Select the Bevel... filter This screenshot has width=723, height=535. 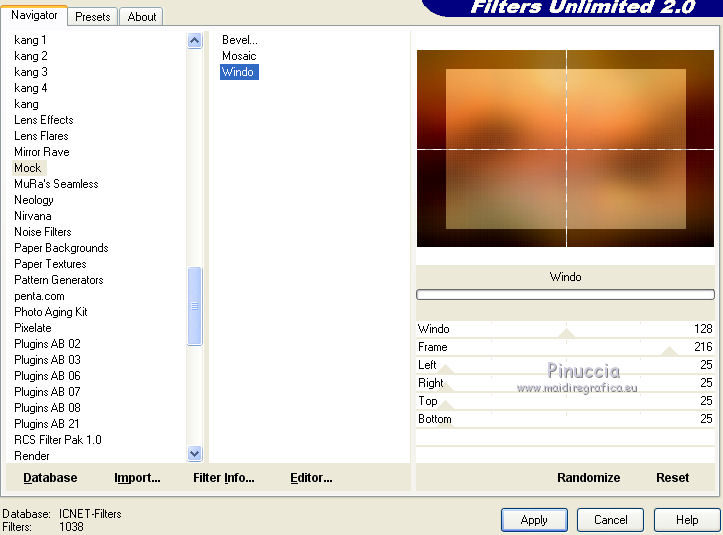tap(240, 40)
